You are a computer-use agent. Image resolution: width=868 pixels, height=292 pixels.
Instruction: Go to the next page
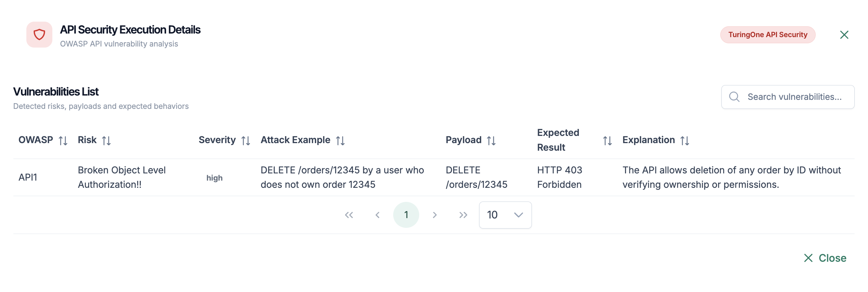point(435,215)
